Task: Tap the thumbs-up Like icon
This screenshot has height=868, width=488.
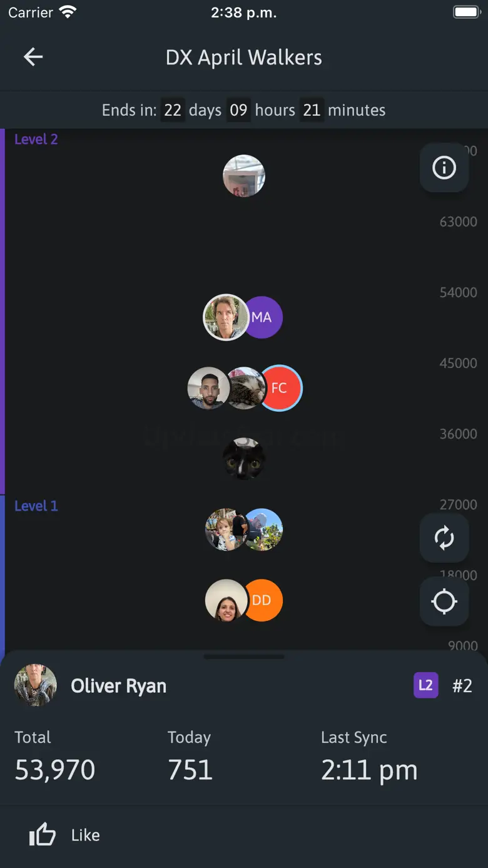Action: [43, 835]
